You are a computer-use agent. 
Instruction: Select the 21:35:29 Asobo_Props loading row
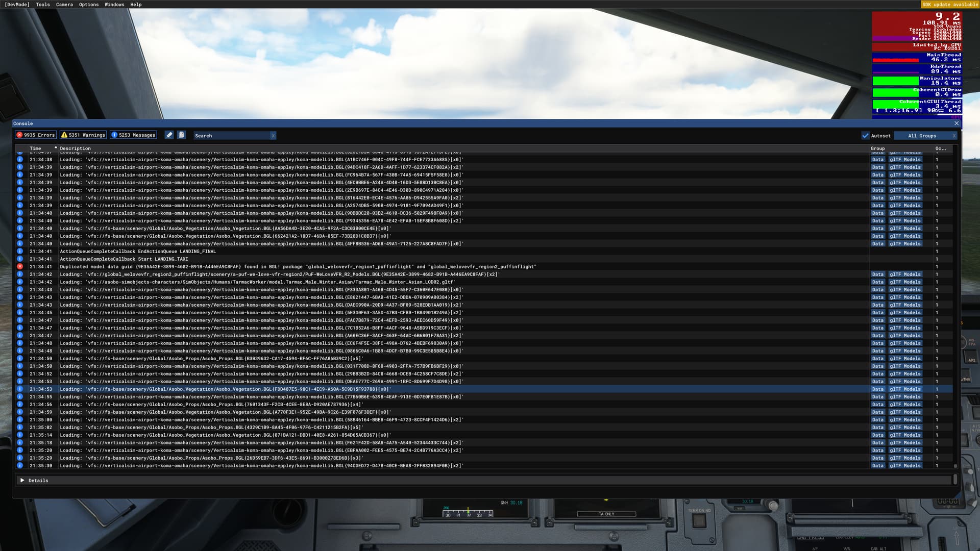coord(484,458)
